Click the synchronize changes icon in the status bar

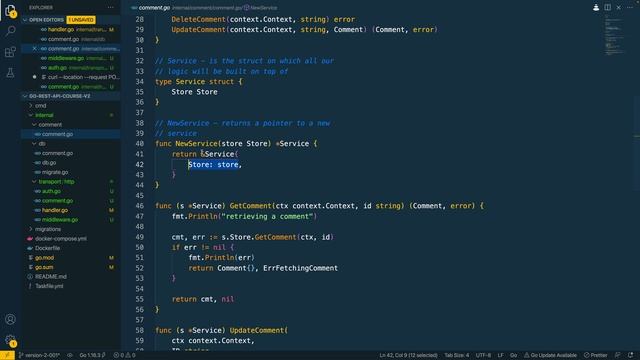[x=70, y=355]
